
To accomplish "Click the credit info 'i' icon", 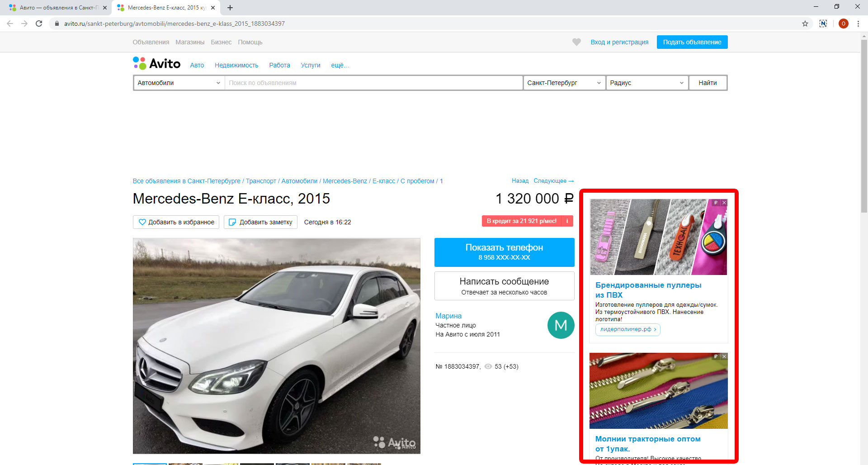I will [567, 221].
